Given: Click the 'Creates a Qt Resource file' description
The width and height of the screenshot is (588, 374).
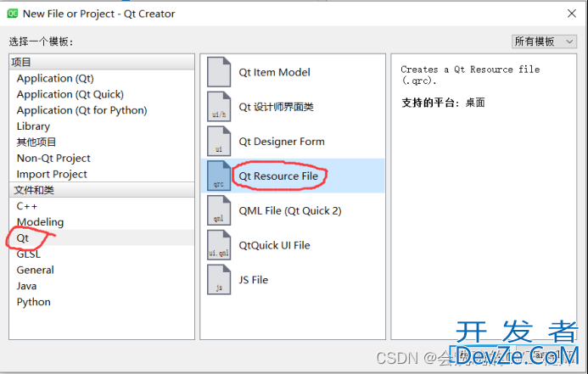Looking at the screenshot, I should click(x=470, y=75).
